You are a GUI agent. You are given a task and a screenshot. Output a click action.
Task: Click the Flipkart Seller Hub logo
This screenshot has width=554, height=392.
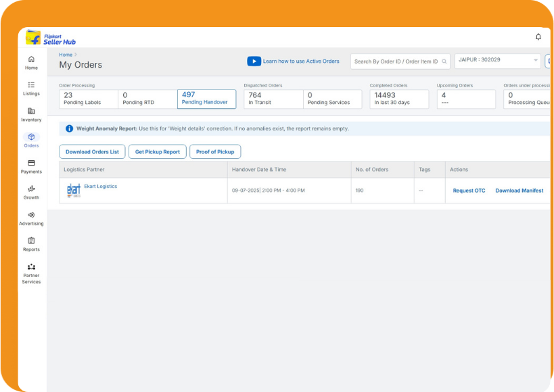coord(51,38)
